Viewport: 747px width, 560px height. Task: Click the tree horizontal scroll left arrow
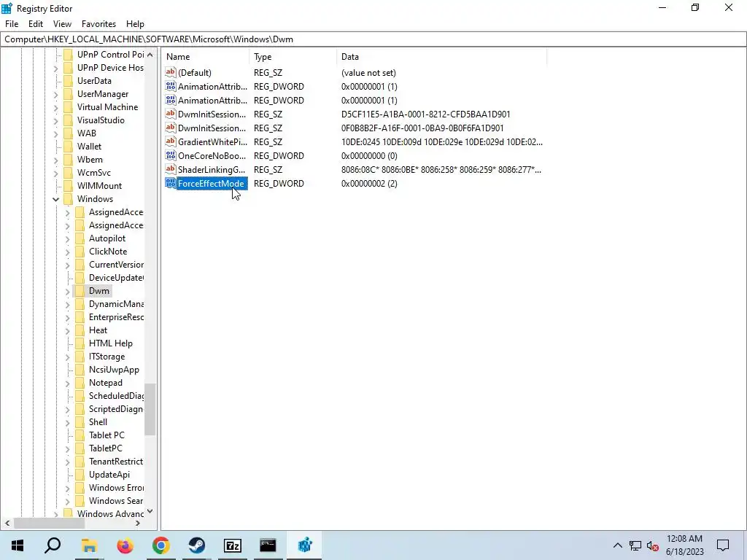pyautogui.click(x=7, y=523)
